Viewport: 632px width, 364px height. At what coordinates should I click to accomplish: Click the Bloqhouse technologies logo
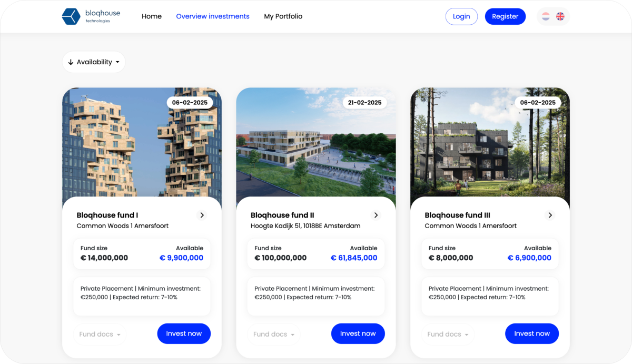[x=91, y=16]
